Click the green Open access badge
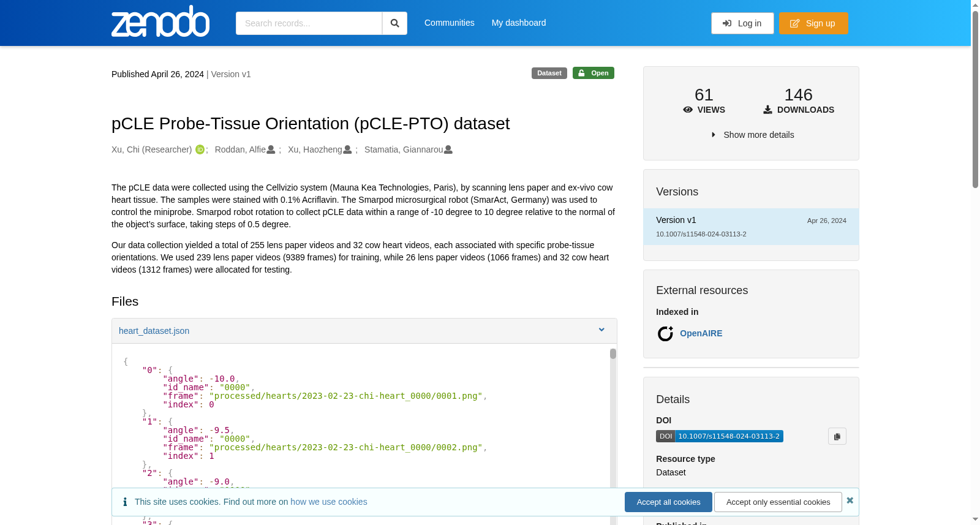Screen dimensions: 980x525 tap(594, 73)
